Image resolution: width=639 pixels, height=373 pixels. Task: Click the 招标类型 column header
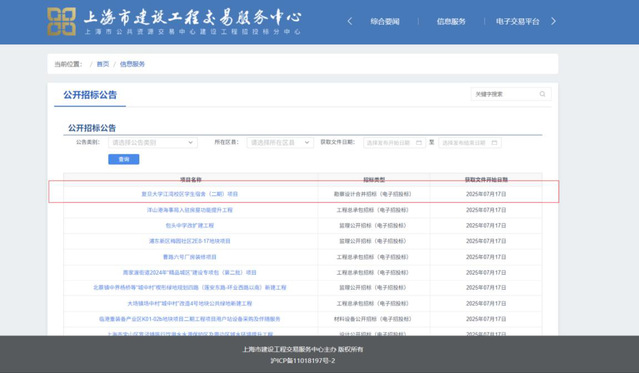374,179
